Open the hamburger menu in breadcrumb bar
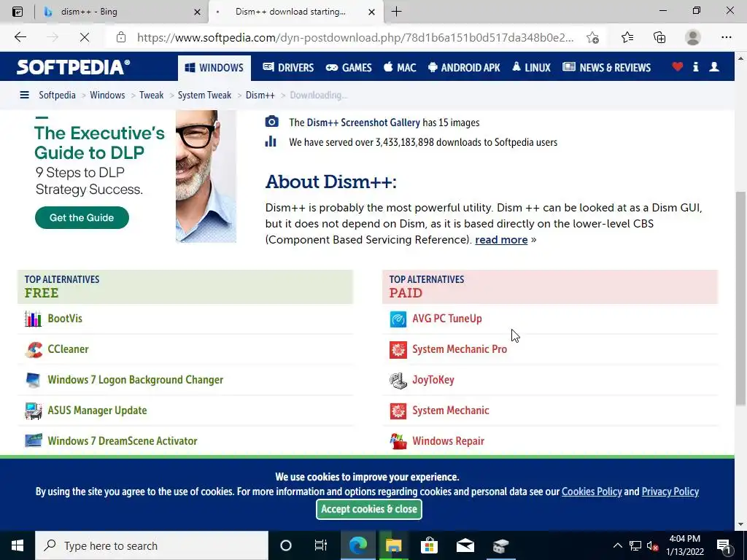The width and height of the screenshot is (747, 560). pos(24,95)
